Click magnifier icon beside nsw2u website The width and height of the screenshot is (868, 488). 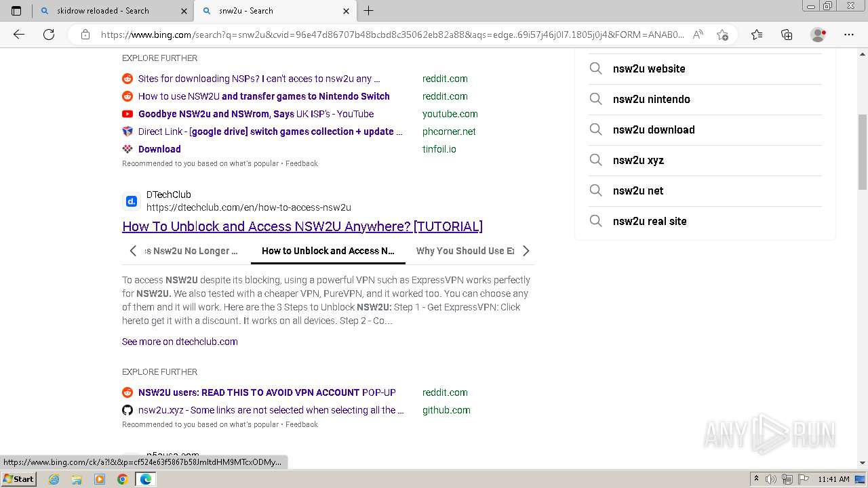click(x=595, y=68)
